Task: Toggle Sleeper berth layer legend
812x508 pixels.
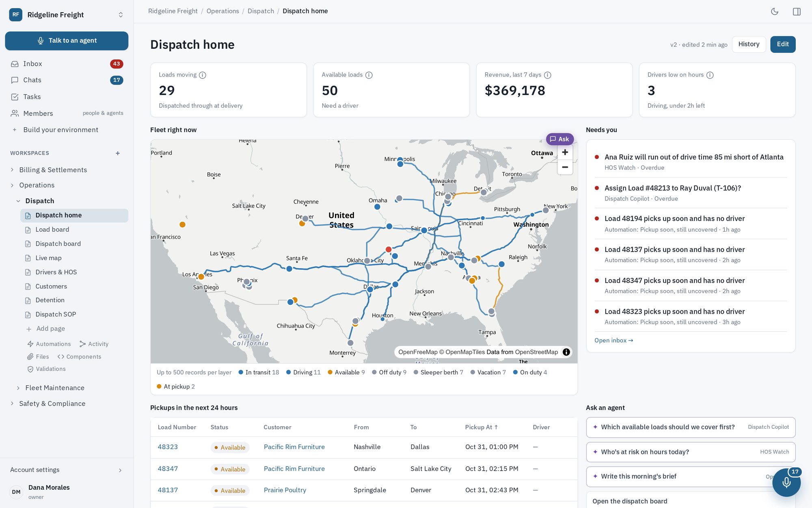Action: [438, 372]
